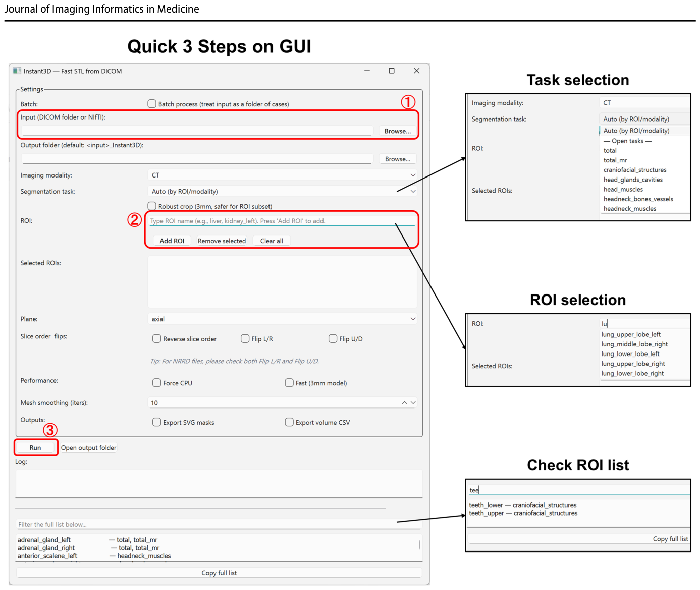Screen dimensions: 700x590
Task: Click the Clear all button
Action: [x=272, y=241]
